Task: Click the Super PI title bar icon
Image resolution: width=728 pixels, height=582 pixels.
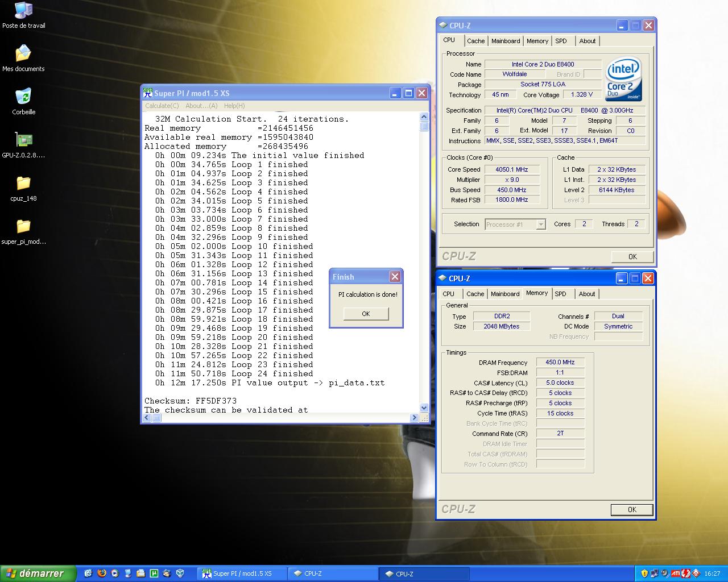Action: [x=147, y=93]
